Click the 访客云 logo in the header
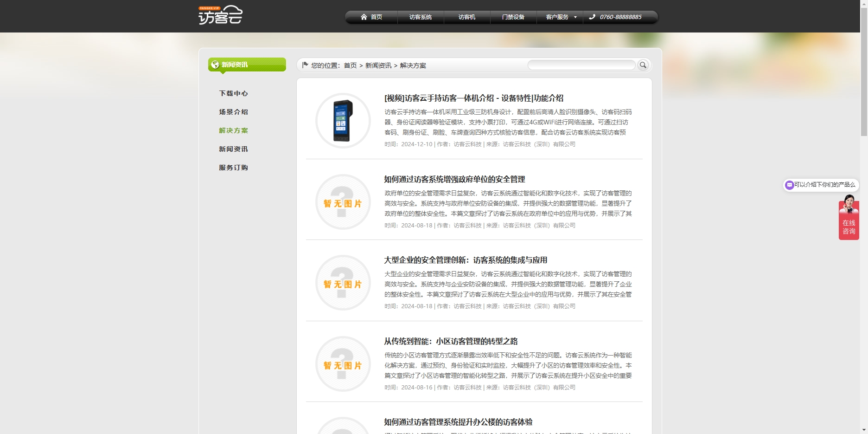This screenshot has height=434, width=868. point(220,15)
